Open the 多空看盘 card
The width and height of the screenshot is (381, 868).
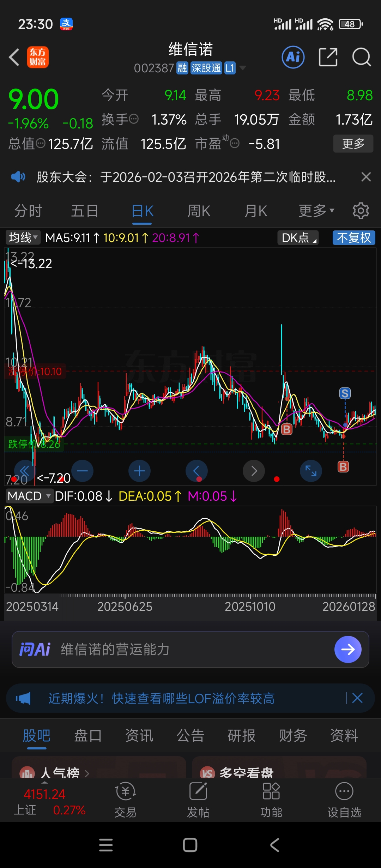[x=279, y=768]
